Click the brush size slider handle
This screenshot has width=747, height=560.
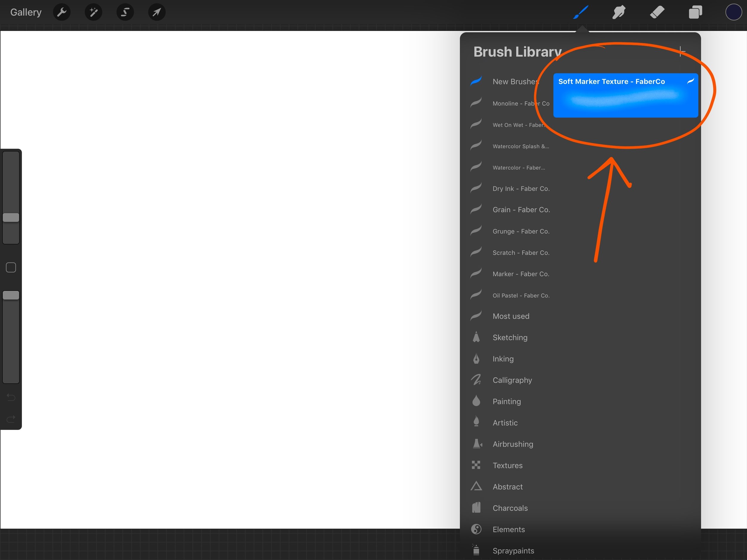pyautogui.click(x=11, y=218)
